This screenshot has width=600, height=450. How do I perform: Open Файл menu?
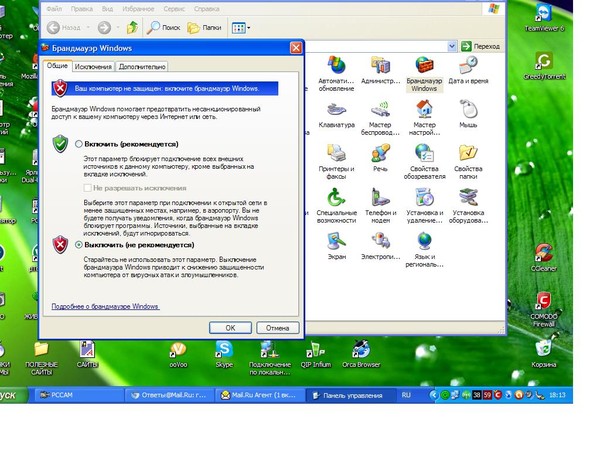click(x=54, y=8)
